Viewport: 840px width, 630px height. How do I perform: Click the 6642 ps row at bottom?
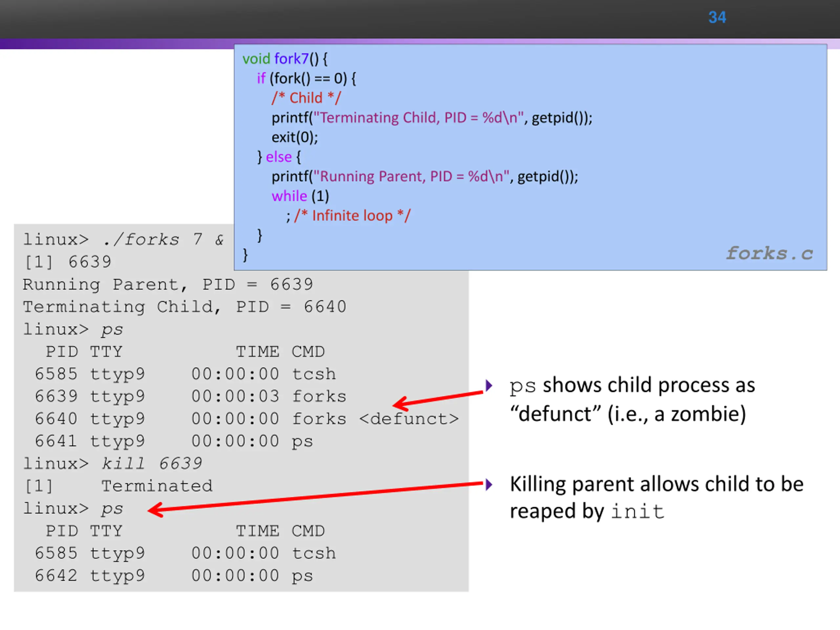click(174, 576)
